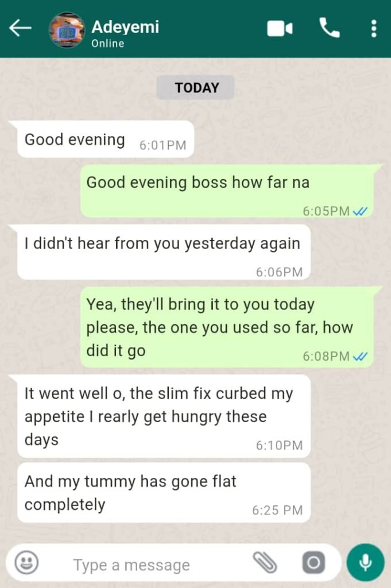Open the three-dot more options menu
This screenshot has height=588, width=391.
pos(373,29)
